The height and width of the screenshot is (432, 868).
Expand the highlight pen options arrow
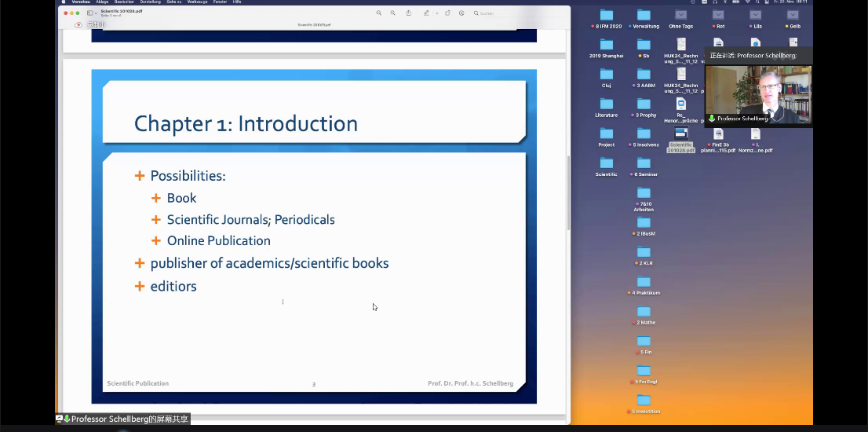point(436,13)
